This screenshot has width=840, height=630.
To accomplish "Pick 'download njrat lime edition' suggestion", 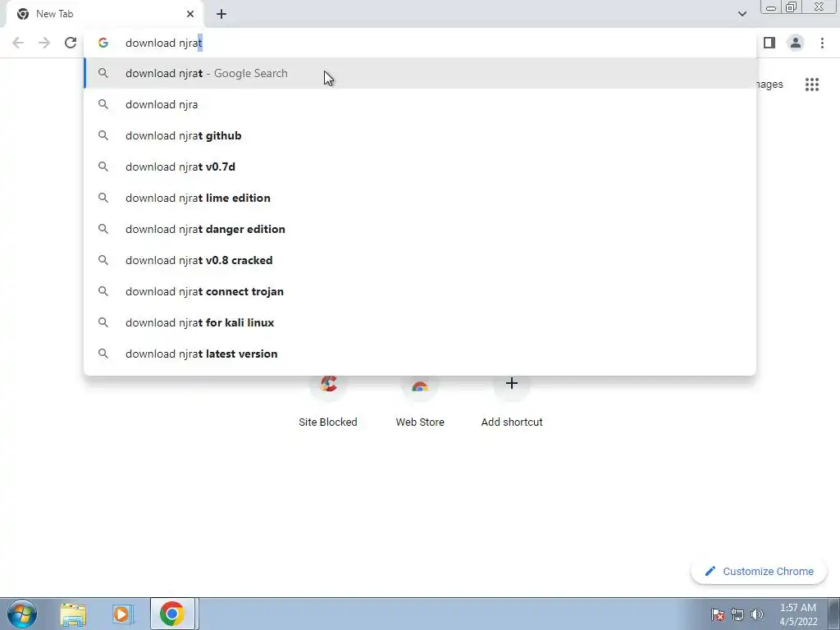I will click(x=420, y=198).
